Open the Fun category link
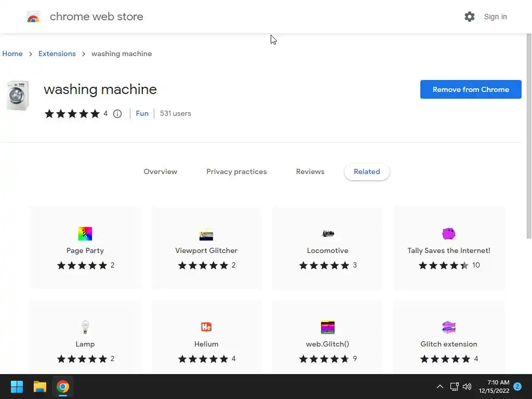The width and height of the screenshot is (532, 399). pos(142,113)
